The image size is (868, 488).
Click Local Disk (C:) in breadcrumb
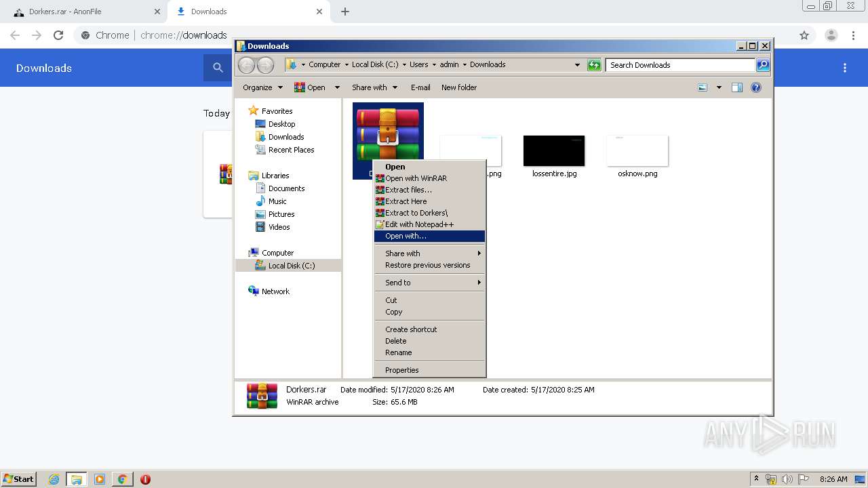[x=375, y=64]
